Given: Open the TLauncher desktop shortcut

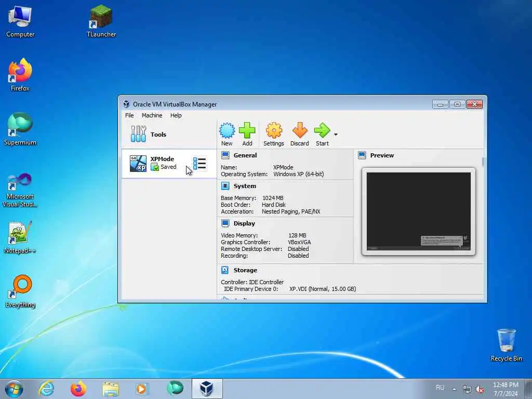Looking at the screenshot, I should pyautogui.click(x=101, y=22).
